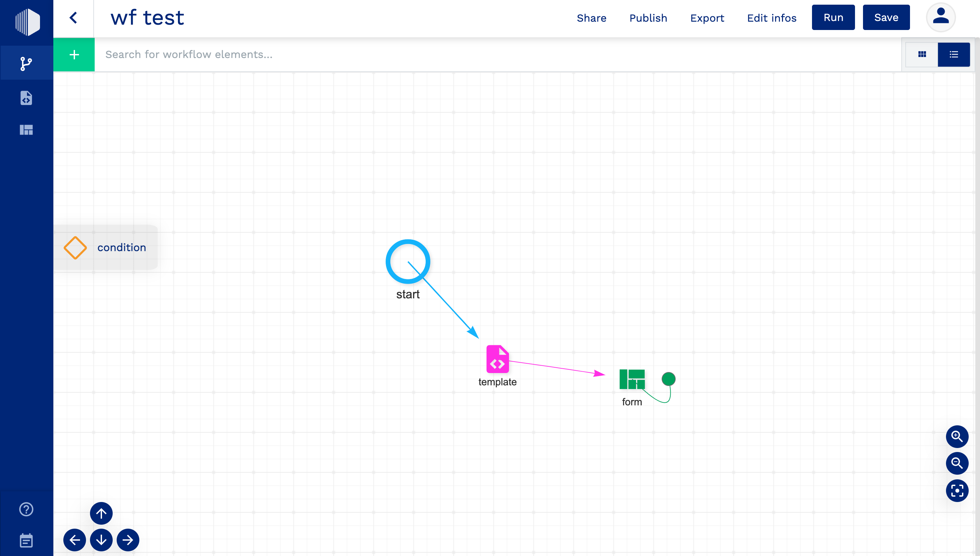Zoom out of the workflow canvas

pyautogui.click(x=957, y=463)
